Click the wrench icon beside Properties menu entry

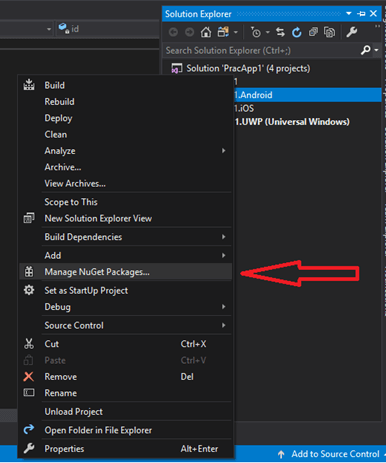pos(29,449)
